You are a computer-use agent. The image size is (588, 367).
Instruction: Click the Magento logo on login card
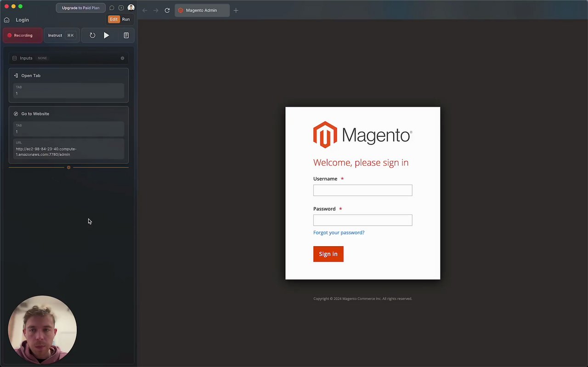click(362, 135)
